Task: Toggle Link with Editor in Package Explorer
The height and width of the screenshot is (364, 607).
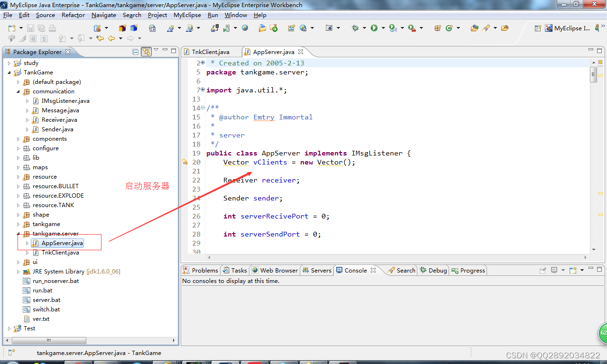Action: tap(146, 52)
